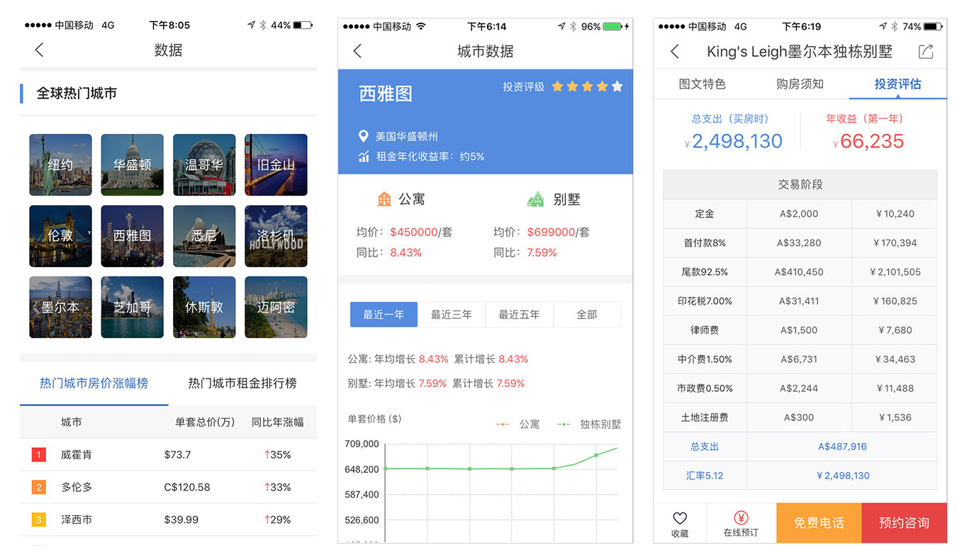Open the 购房须知 tab

800,84
